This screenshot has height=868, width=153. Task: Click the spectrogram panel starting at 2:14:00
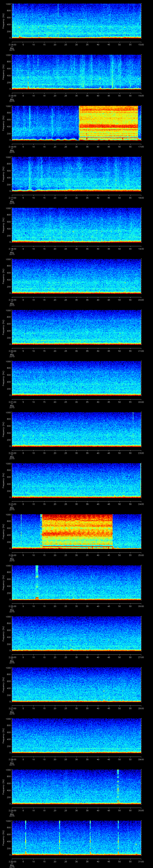(x=77, y=21)
